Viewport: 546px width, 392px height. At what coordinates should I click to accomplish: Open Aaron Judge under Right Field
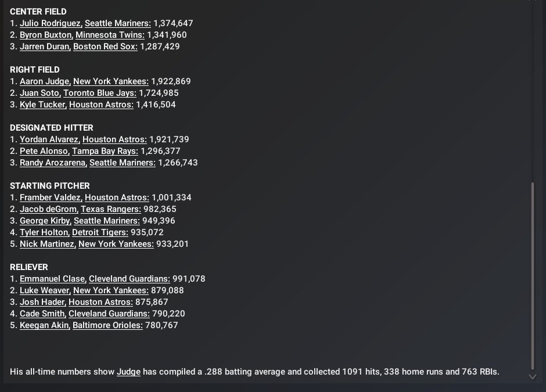(45, 81)
